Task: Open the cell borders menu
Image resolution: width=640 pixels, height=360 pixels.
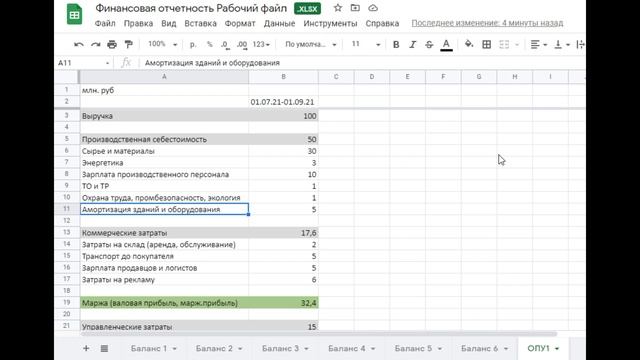Action: 487,44
